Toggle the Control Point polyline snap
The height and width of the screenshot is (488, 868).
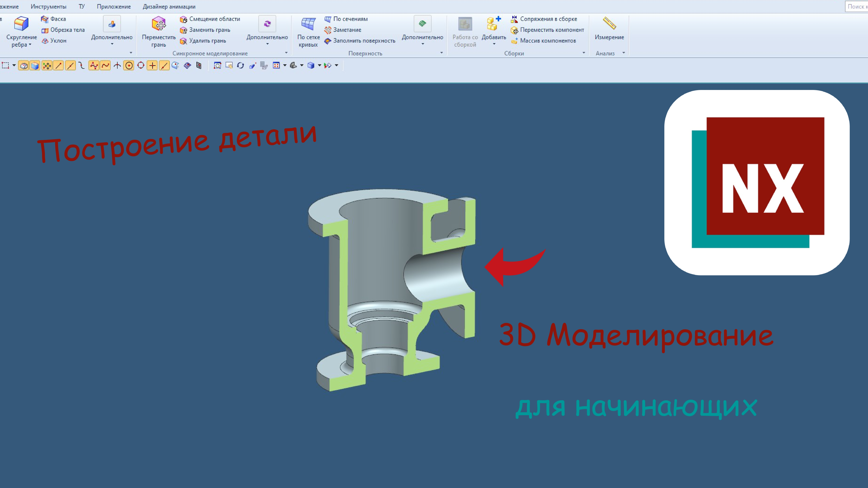pyautogui.click(x=94, y=65)
